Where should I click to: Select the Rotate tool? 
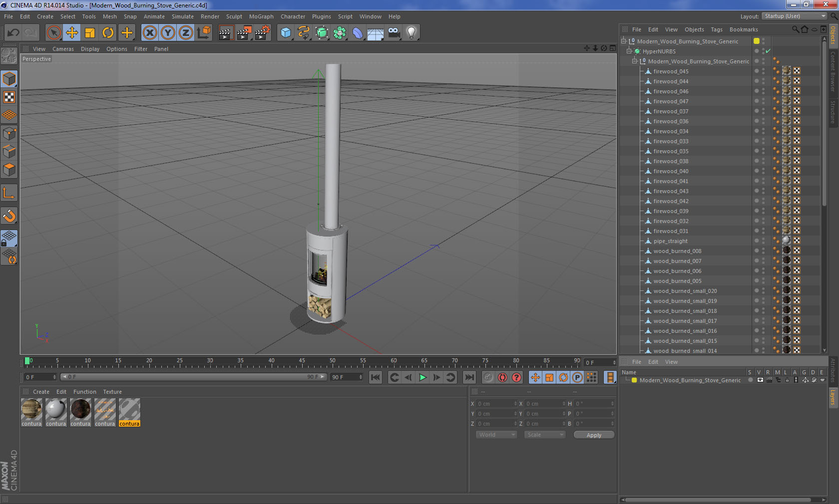(x=108, y=33)
